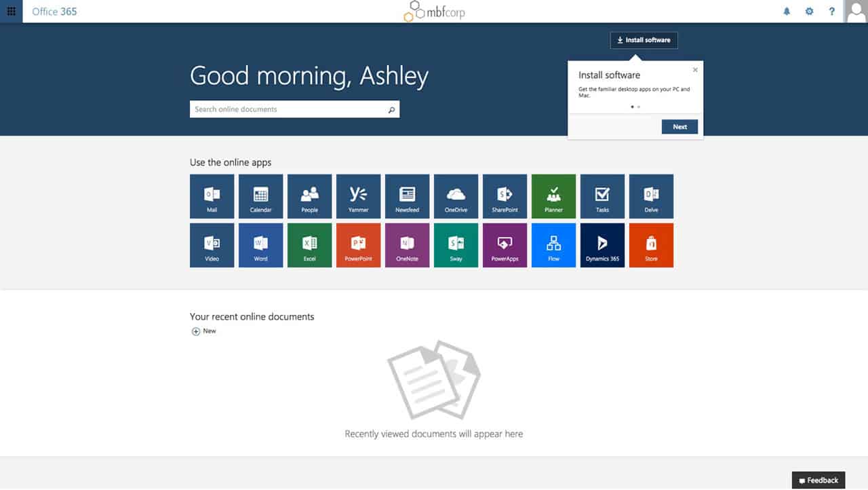Open the app launcher waffle menu
868x490 pixels.
(11, 12)
